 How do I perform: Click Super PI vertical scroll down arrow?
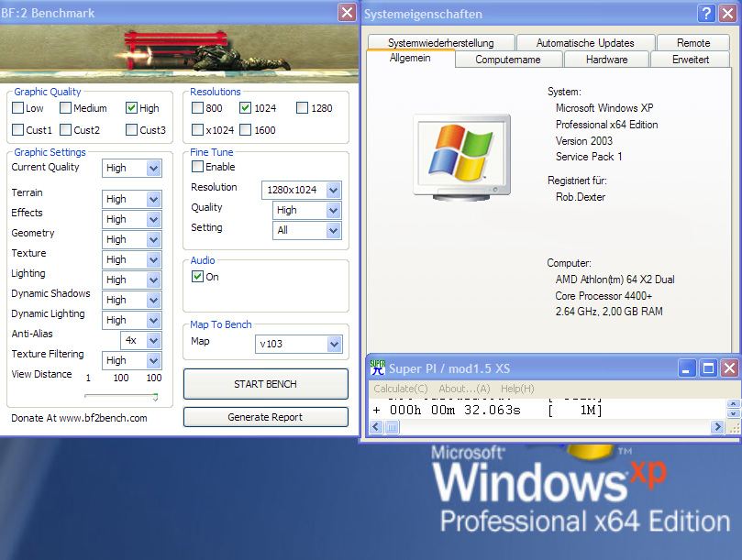(x=733, y=413)
